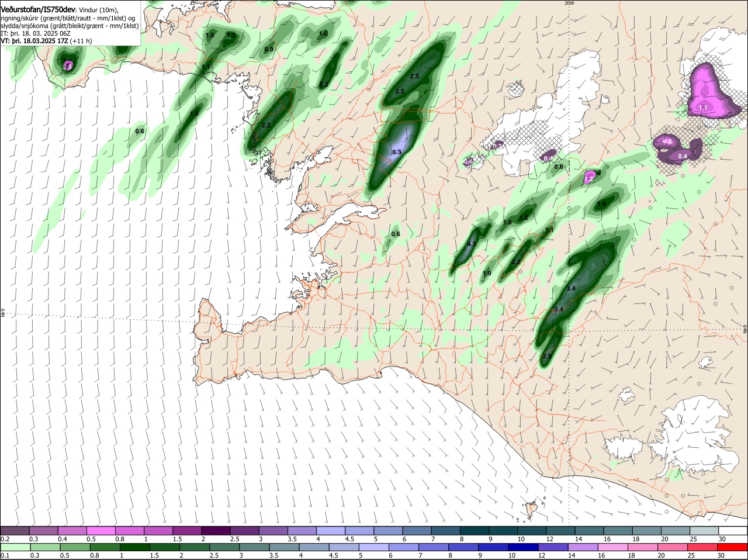Click the palest green 0.1 swatch, rain legend
Image resolution: width=748 pixels, height=560 pixels.
(x=15, y=547)
